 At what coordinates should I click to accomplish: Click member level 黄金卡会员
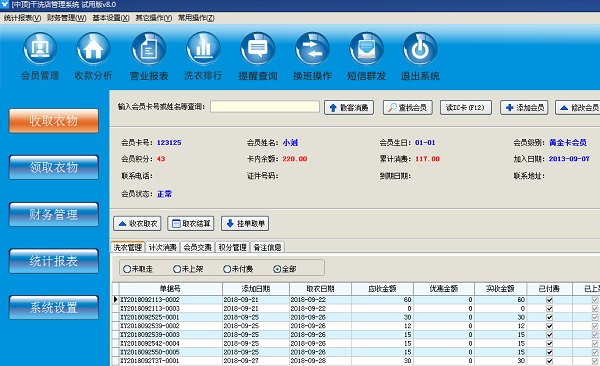tap(568, 142)
